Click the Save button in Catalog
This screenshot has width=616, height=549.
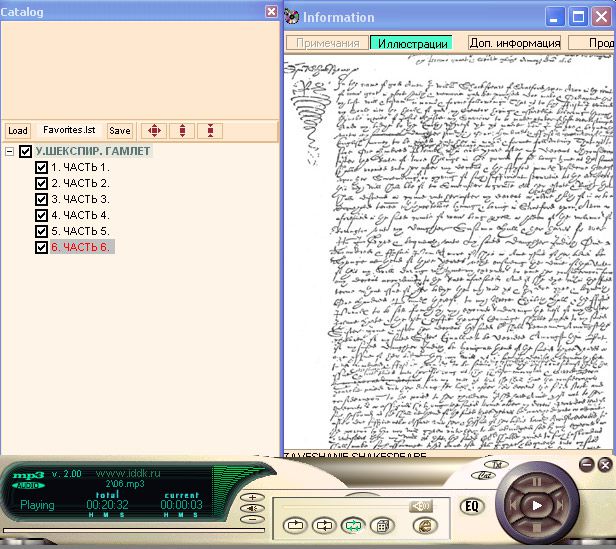click(x=119, y=130)
